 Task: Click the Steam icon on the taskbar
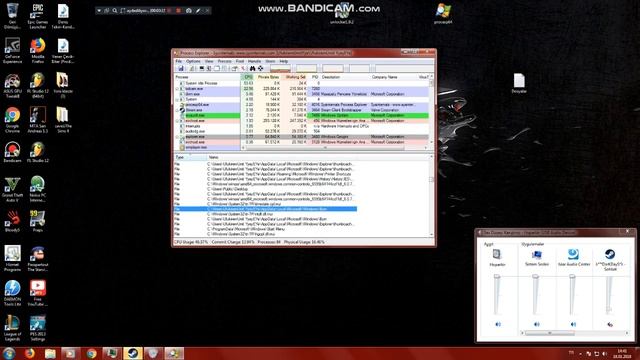133,353
